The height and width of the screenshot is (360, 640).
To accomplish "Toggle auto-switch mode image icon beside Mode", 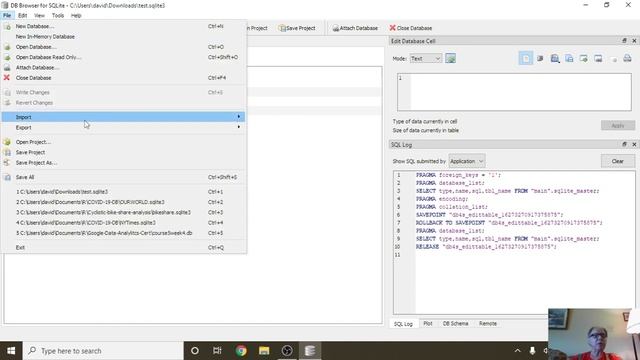I will (451, 58).
